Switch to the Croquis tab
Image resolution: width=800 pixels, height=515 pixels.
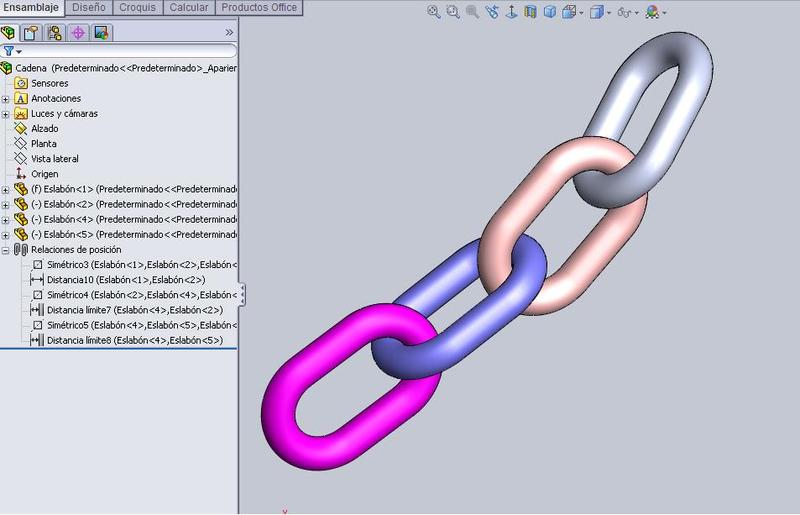137,8
